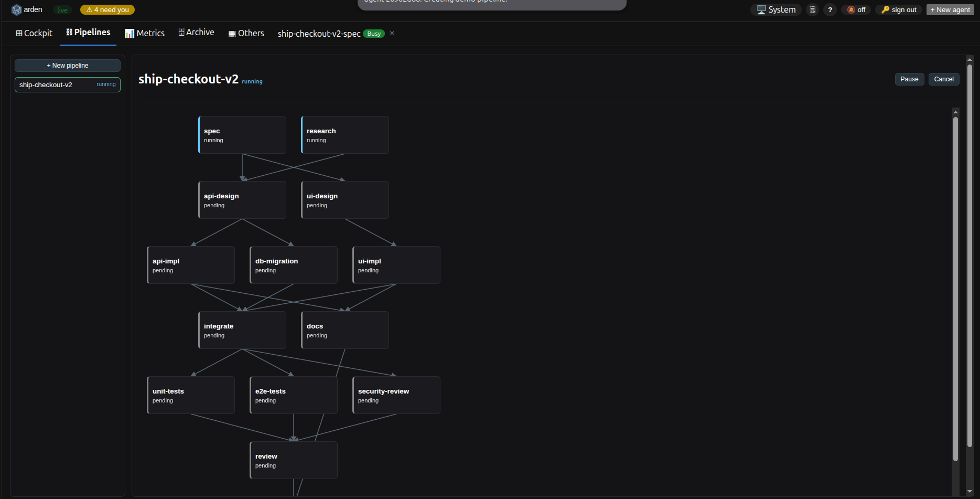Image resolution: width=980 pixels, height=499 pixels.
Task: Open the System menu
Action: pos(776,10)
